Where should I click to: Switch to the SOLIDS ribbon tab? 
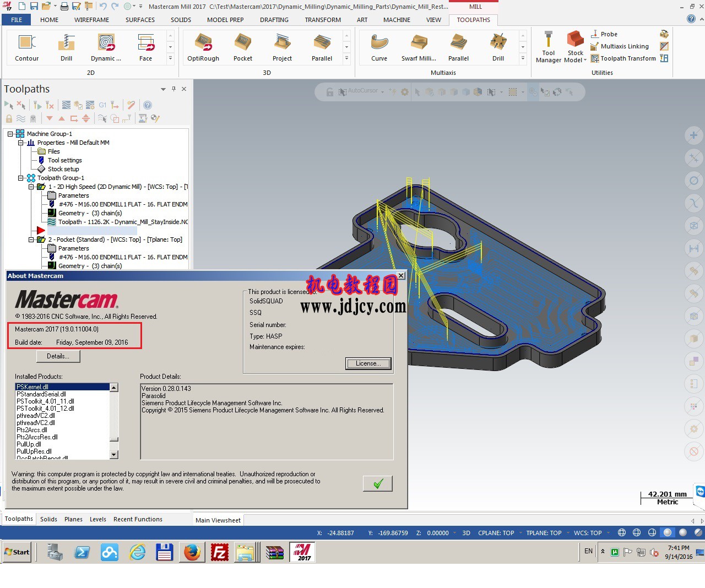coord(181,20)
